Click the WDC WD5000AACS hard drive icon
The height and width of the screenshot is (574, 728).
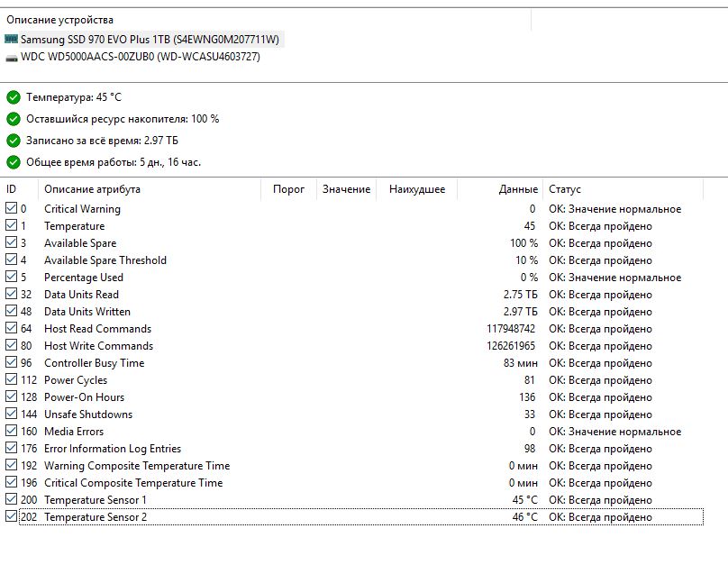pyautogui.click(x=11, y=58)
